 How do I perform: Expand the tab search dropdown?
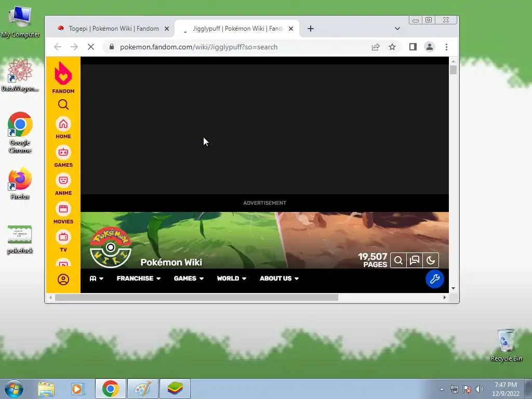[x=397, y=29]
